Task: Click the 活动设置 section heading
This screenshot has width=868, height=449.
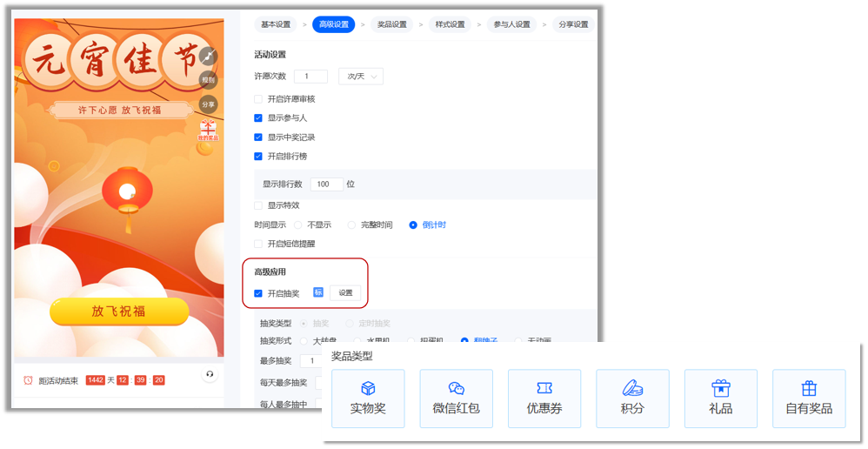Action: click(270, 54)
